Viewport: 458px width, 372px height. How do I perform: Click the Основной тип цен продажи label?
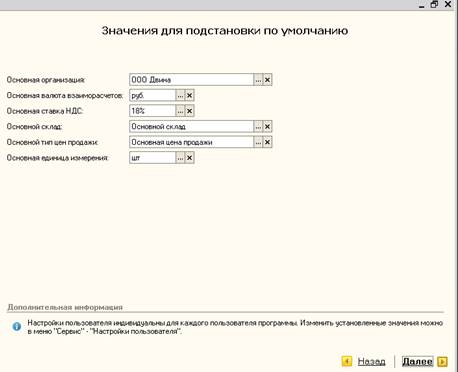52,142
